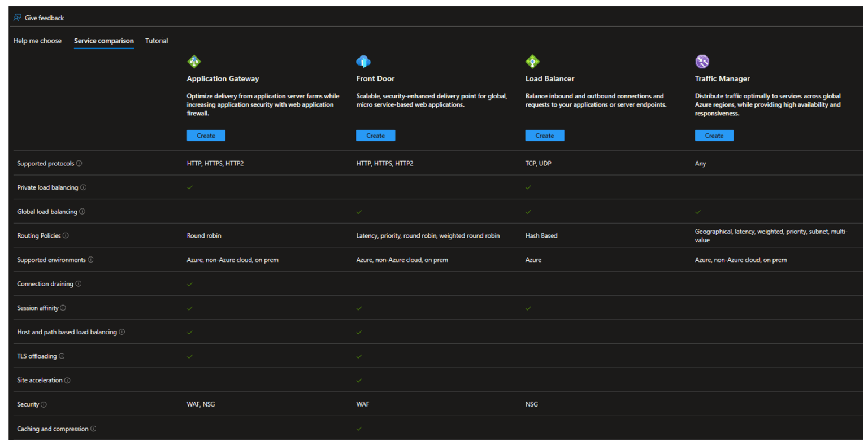Switch to the Help me choose tab
The image size is (868, 445).
(37, 40)
